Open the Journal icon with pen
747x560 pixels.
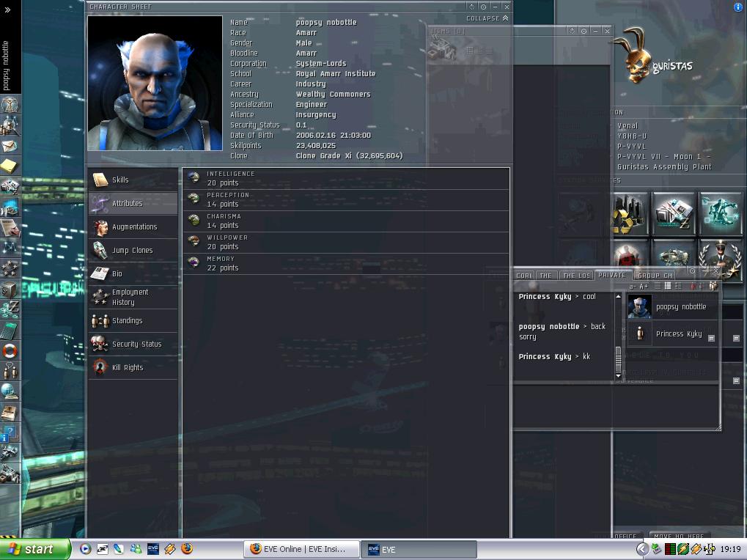(x=10, y=227)
